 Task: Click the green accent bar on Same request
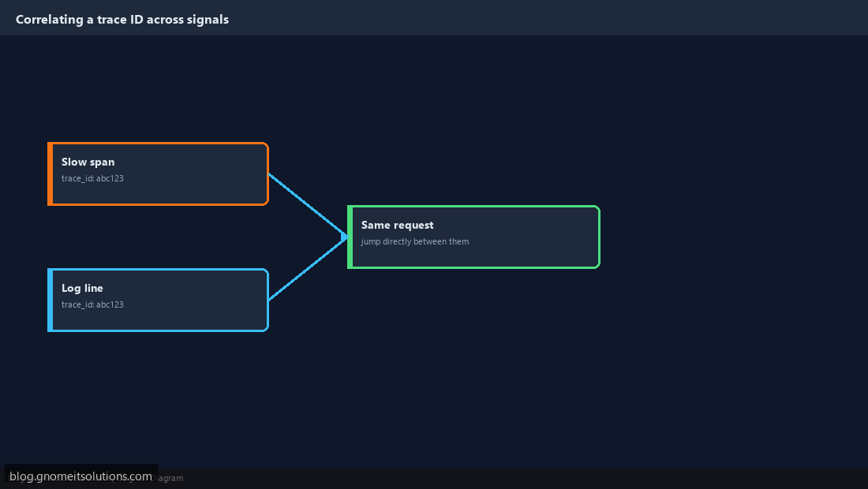(350, 237)
